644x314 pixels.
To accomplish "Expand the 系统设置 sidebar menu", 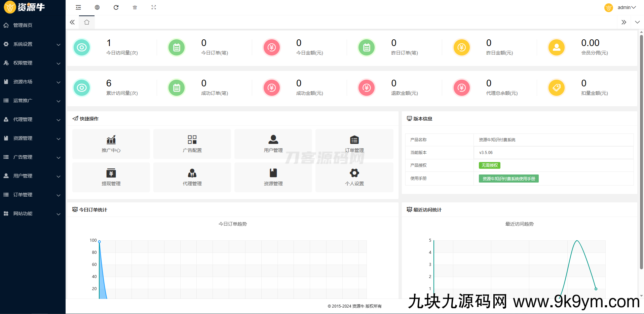I will pos(33,44).
